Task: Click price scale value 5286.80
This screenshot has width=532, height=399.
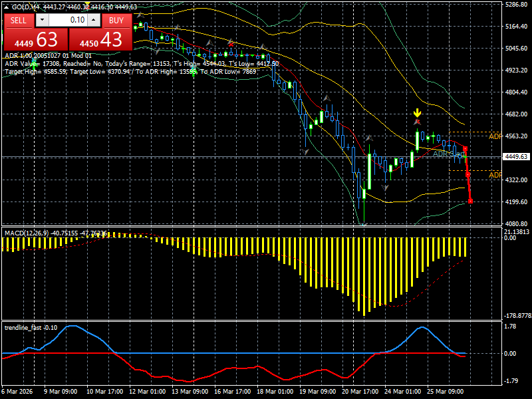Action: point(517,5)
